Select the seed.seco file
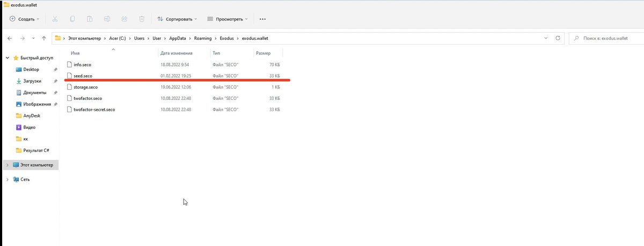This screenshot has height=246, width=644. pyautogui.click(x=84, y=76)
